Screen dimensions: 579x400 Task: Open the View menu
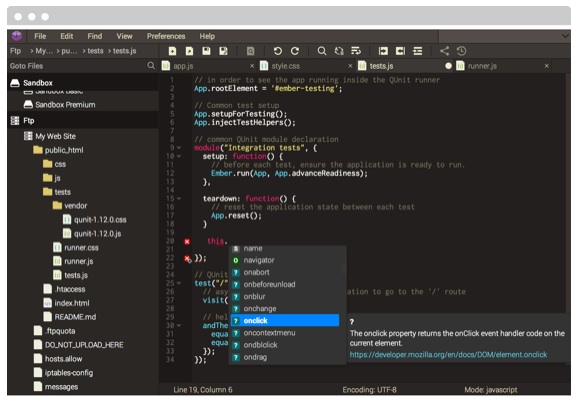tap(124, 36)
